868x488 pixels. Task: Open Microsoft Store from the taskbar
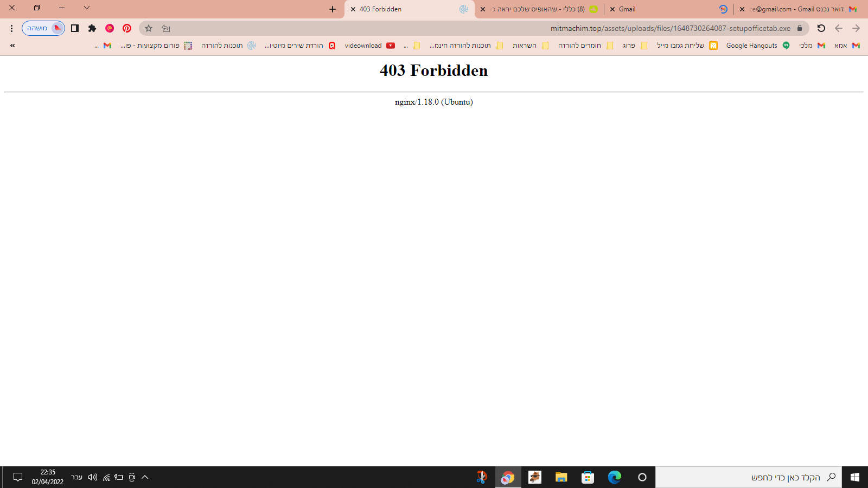click(x=588, y=477)
